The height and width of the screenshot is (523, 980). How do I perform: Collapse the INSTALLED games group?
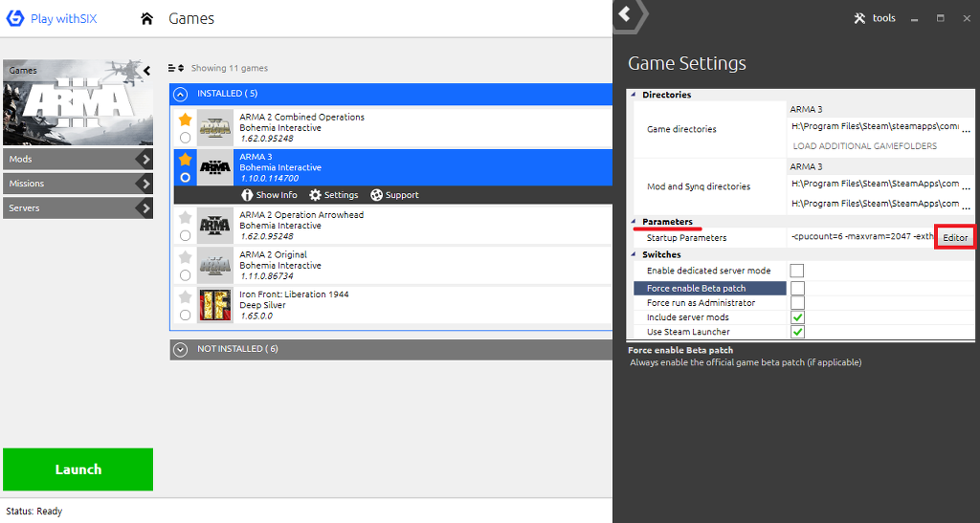point(181,94)
